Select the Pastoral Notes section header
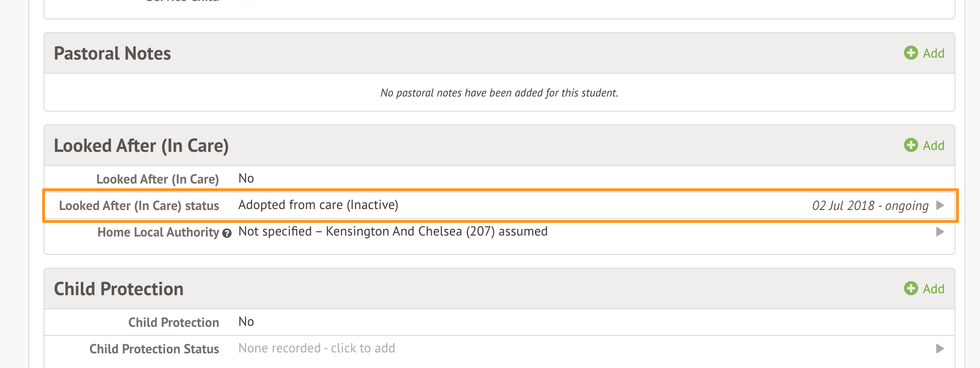This screenshot has width=980, height=368. (x=112, y=53)
